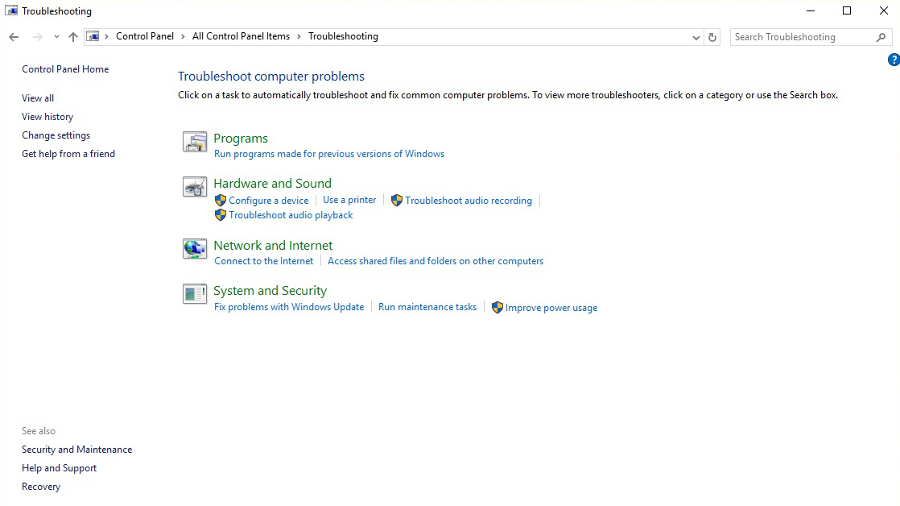Click Connect to the Internet

[x=264, y=260]
